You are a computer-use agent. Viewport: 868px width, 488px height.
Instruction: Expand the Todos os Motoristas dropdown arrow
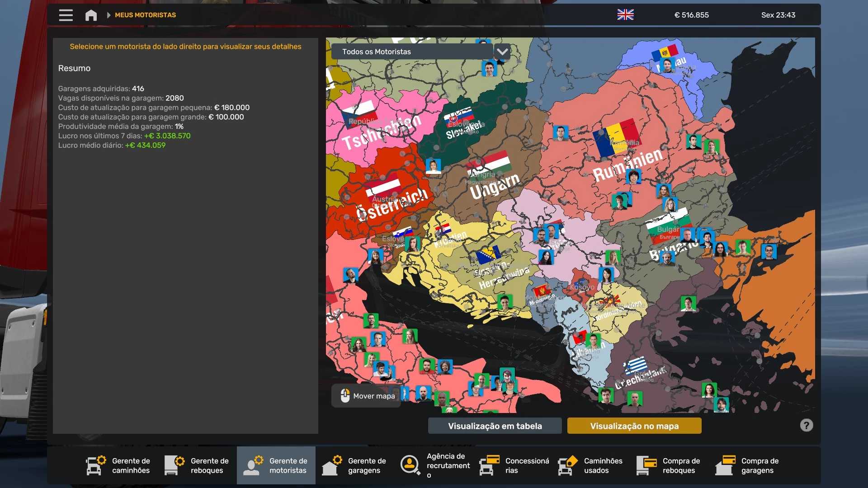[x=502, y=52]
